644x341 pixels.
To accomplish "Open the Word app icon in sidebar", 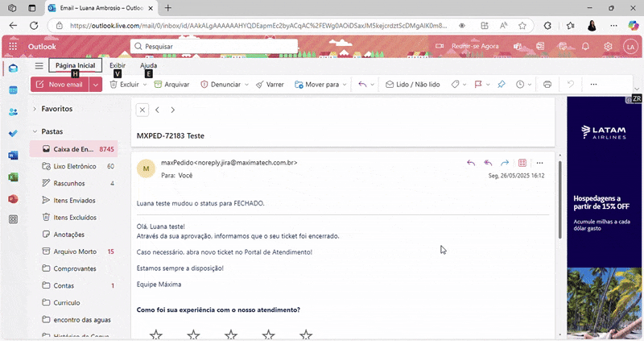I will click(13, 155).
